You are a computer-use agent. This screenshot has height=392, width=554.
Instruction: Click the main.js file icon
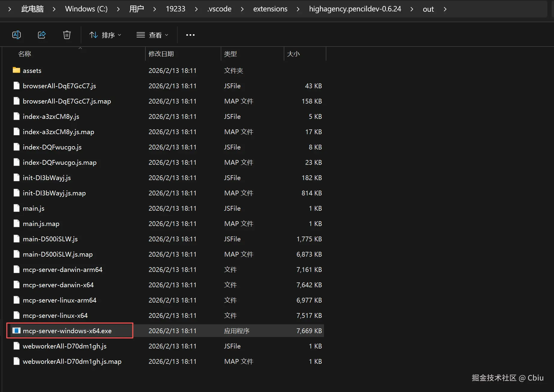coord(17,208)
